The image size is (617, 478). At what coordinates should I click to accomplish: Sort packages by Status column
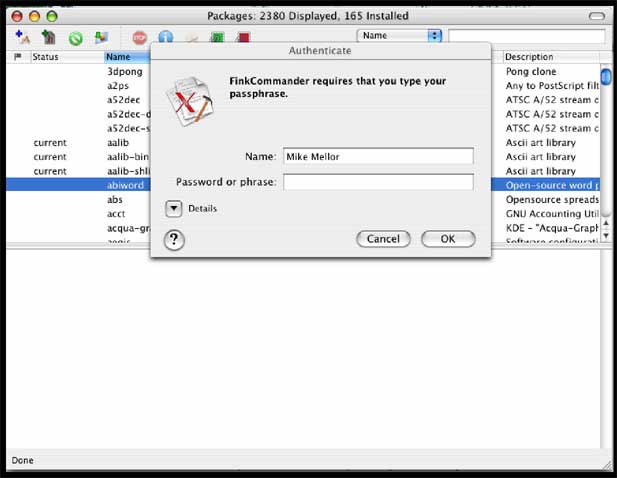pyautogui.click(x=67, y=57)
